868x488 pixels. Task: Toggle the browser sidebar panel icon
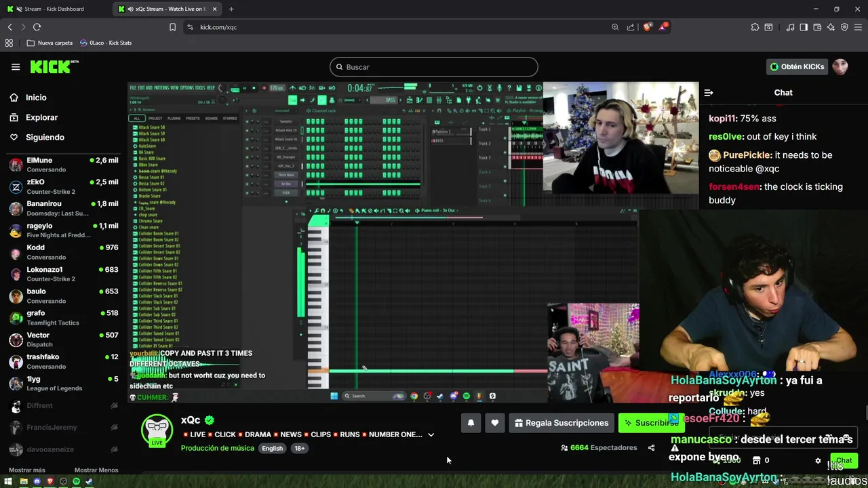pos(804,27)
